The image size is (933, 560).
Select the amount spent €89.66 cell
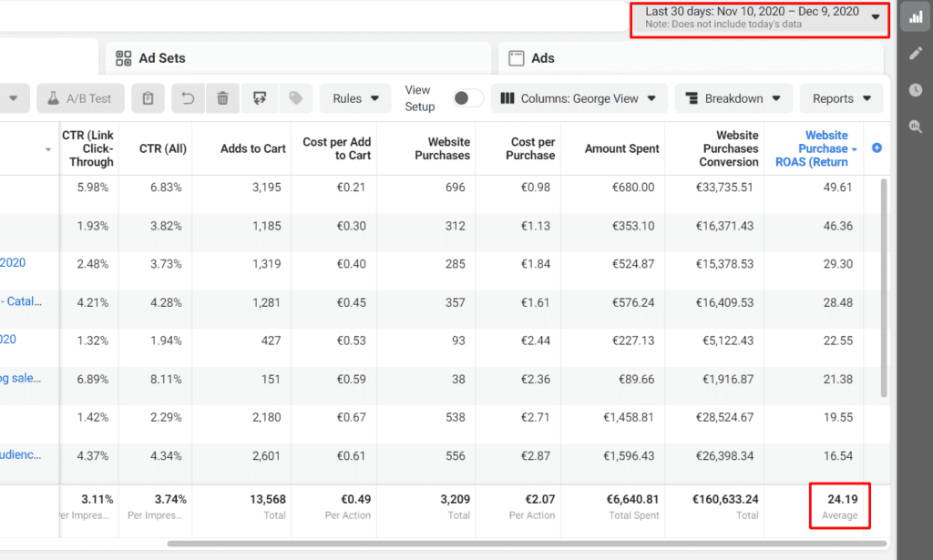tap(636, 380)
